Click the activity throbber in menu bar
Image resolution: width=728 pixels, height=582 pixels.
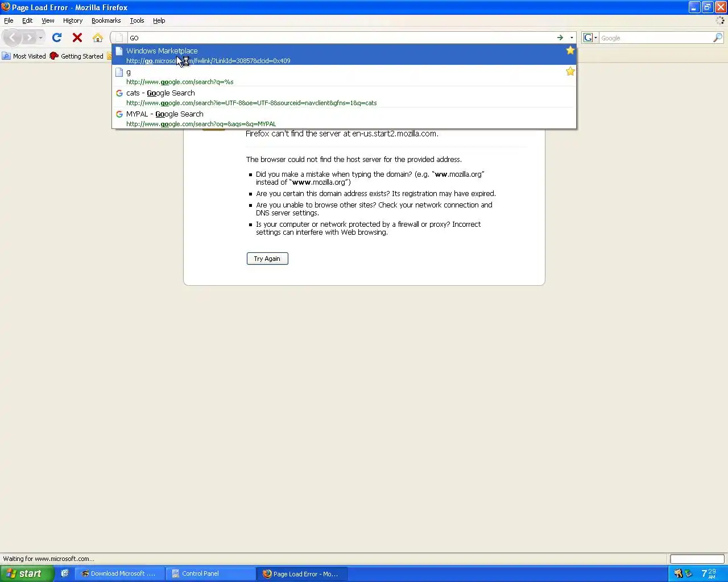[720, 20]
